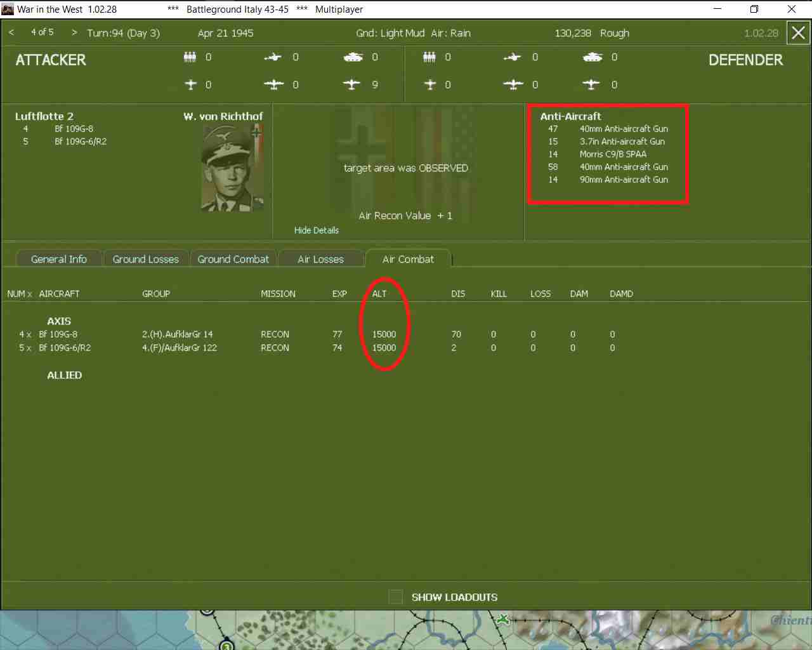The height and width of the screenshot is (650, 812).
Task: Click the ALT column header
Action: click(379, 294)
